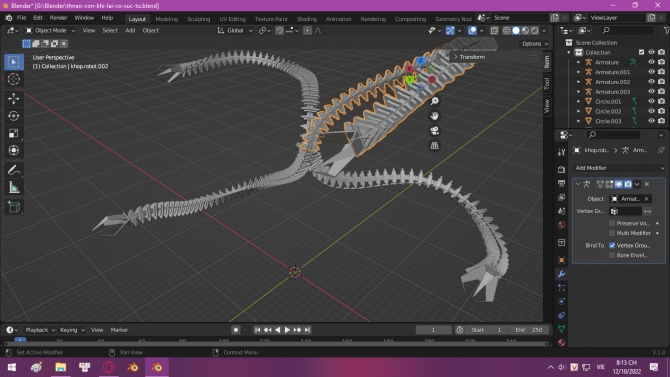Remove the Armature modifier with X
The width and height of the screenshot is (670, 377).
(x=647, y=184)
